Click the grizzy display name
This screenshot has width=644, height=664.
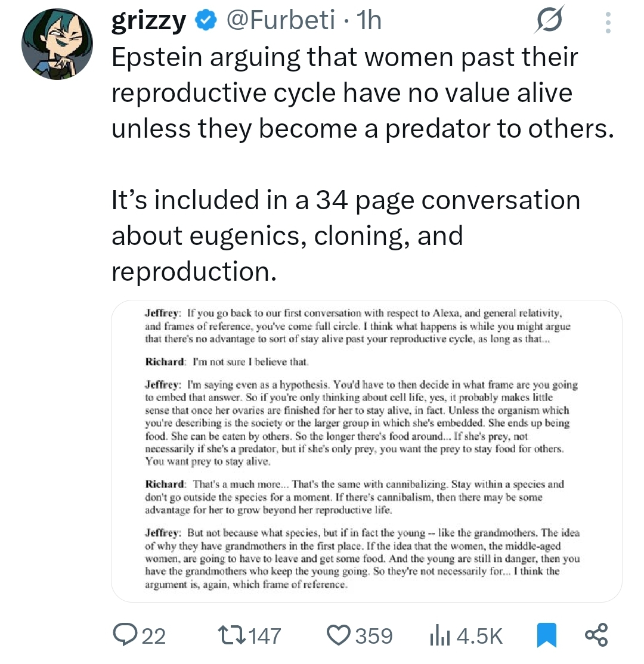pos(149,21)
